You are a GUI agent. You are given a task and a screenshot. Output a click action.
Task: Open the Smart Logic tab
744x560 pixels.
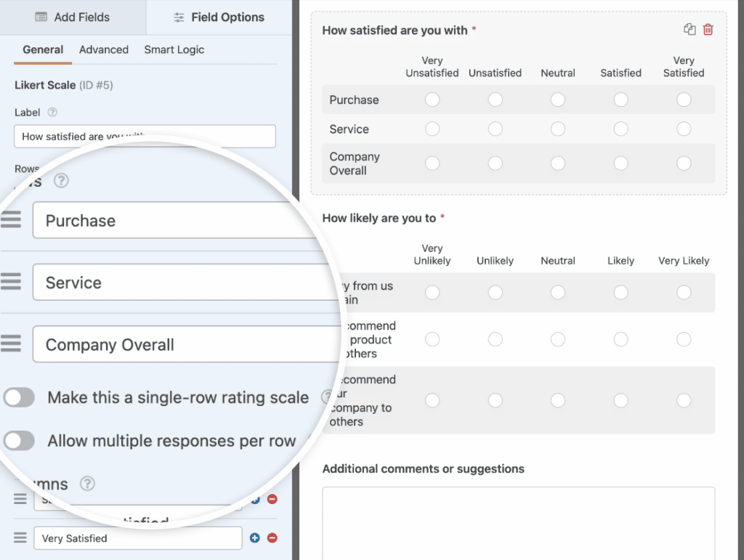pyautogui.click(x=174, y=49)
